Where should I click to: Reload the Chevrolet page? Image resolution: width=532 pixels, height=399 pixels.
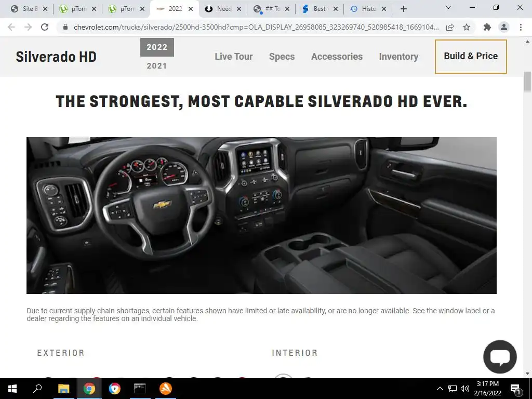(45, 27)
